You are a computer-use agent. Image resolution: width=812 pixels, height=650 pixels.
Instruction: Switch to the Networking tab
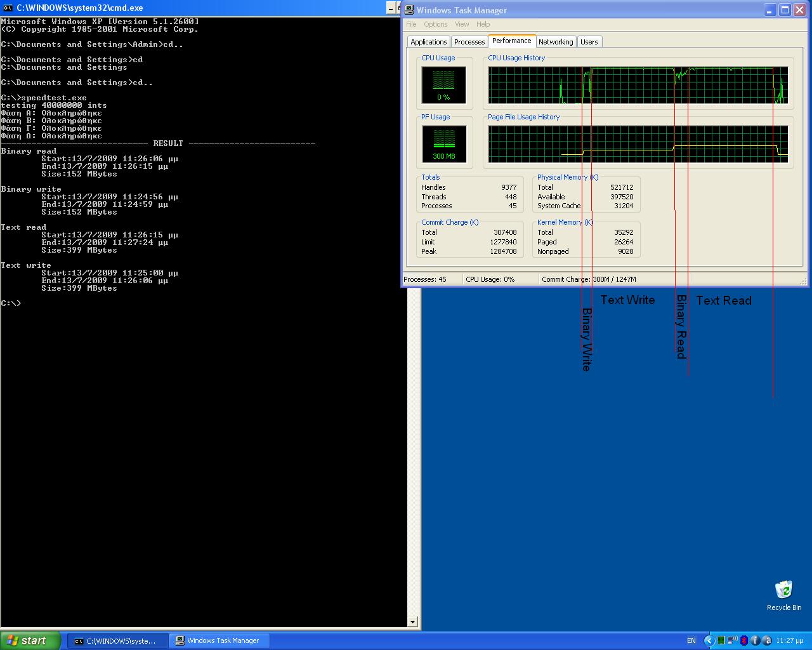556,42
